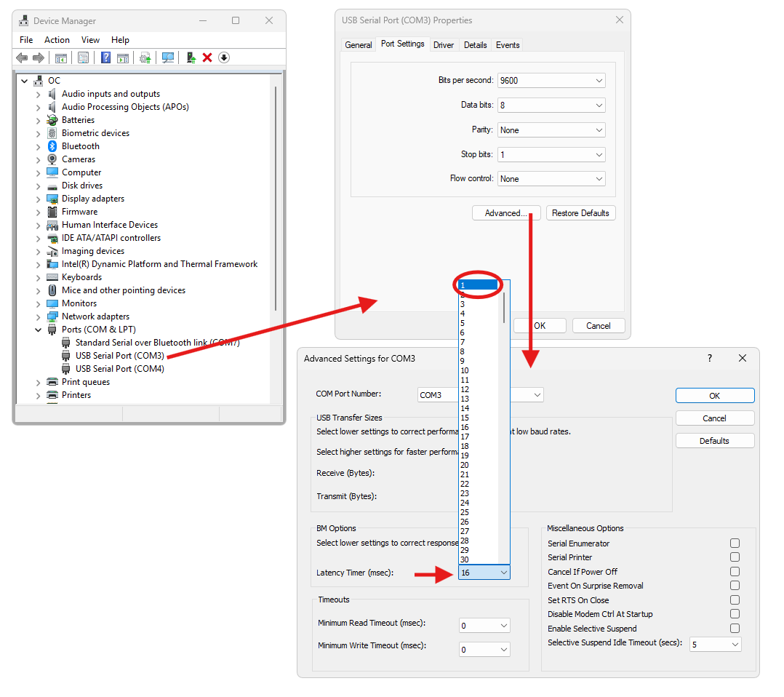The width and height of the screenshot is (784, 697).
Task: Open the Flow control dropdown
Action: (551, 179)
